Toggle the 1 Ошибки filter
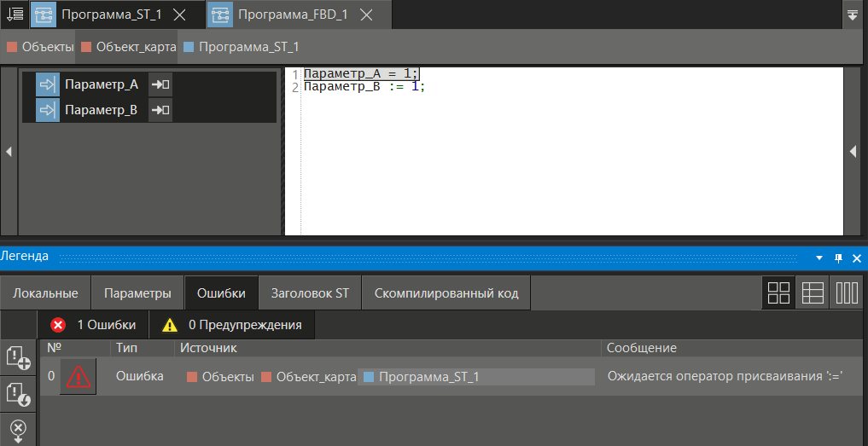The image size is (868, 446). click(x=93, y=325)
